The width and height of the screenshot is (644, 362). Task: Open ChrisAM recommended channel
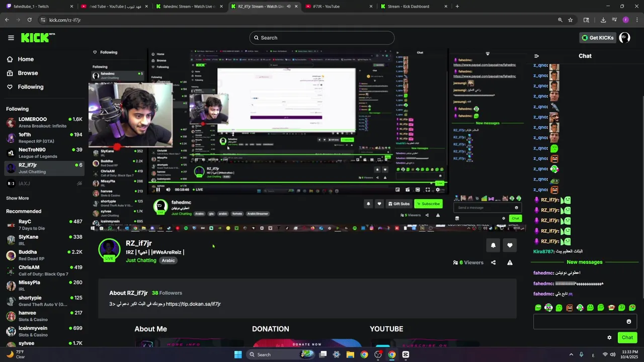click(x=44, y=270)
